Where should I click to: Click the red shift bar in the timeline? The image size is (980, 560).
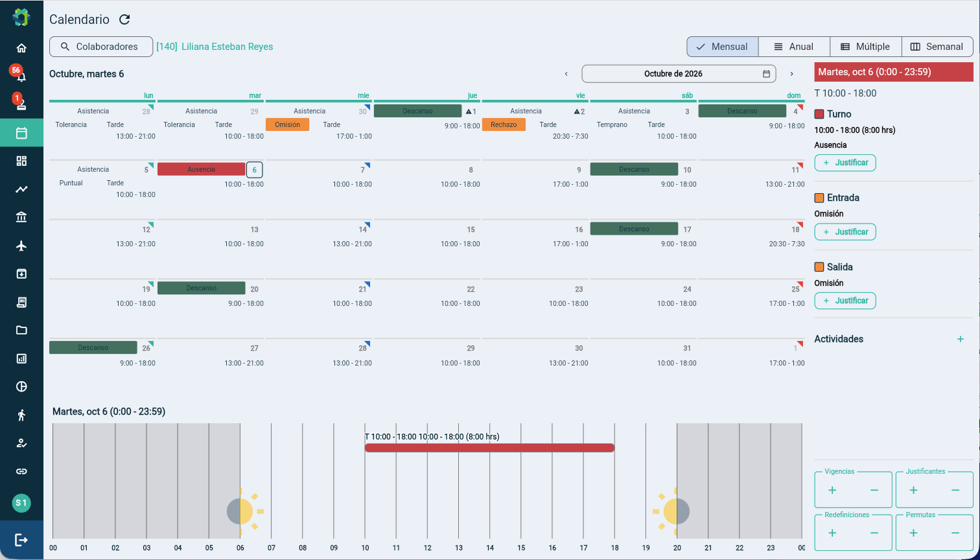point(489,448)
